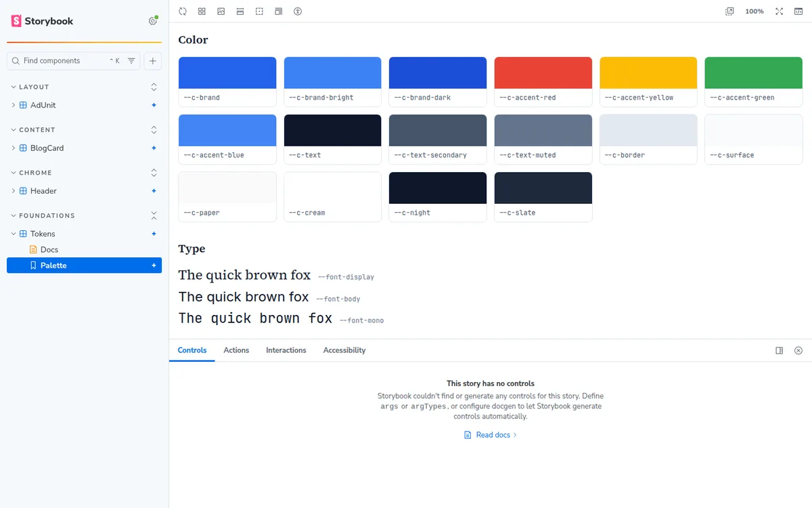Screen dimensions: 812x508
Task: Toggle expand-all arrows for LAYOUT section
Action: click(x=154, y=87)
